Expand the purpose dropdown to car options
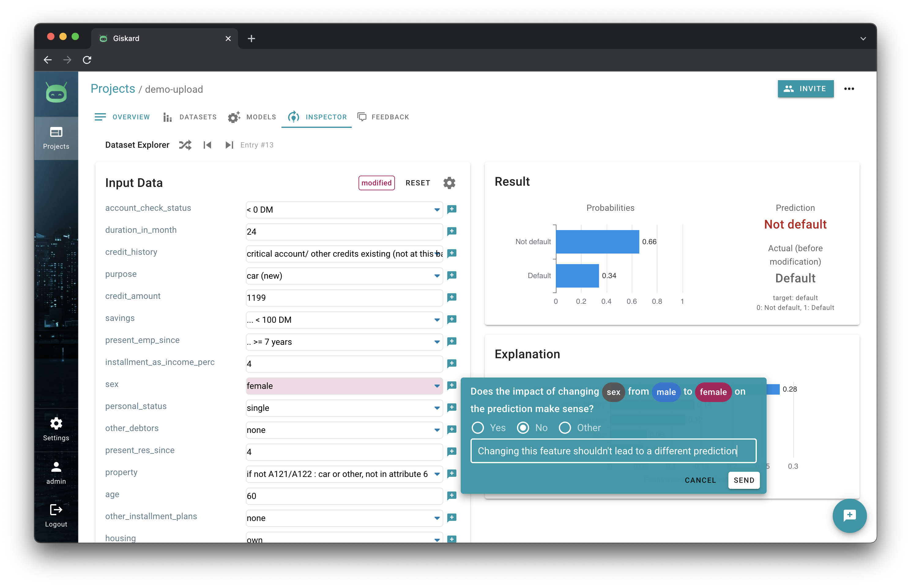Image resolution: width=911 pixels, height=588 pixels. [x=436, y=275]
